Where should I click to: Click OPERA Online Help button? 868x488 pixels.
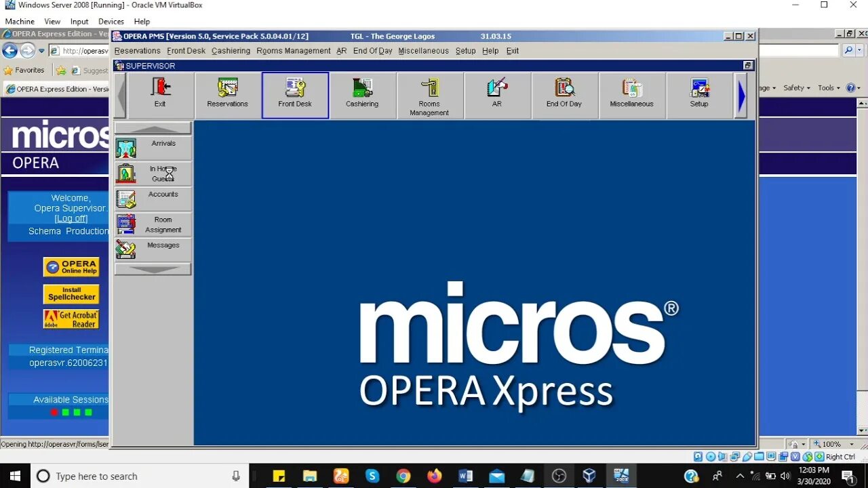[x=71, y=267]
